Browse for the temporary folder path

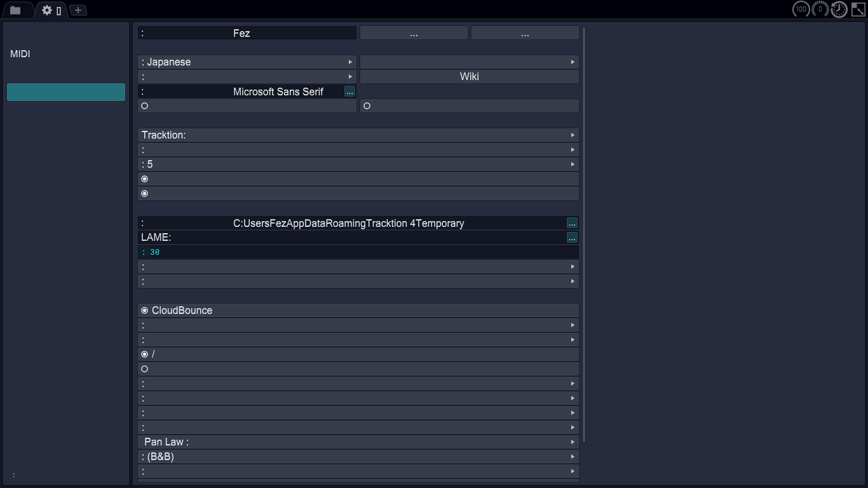572,223
